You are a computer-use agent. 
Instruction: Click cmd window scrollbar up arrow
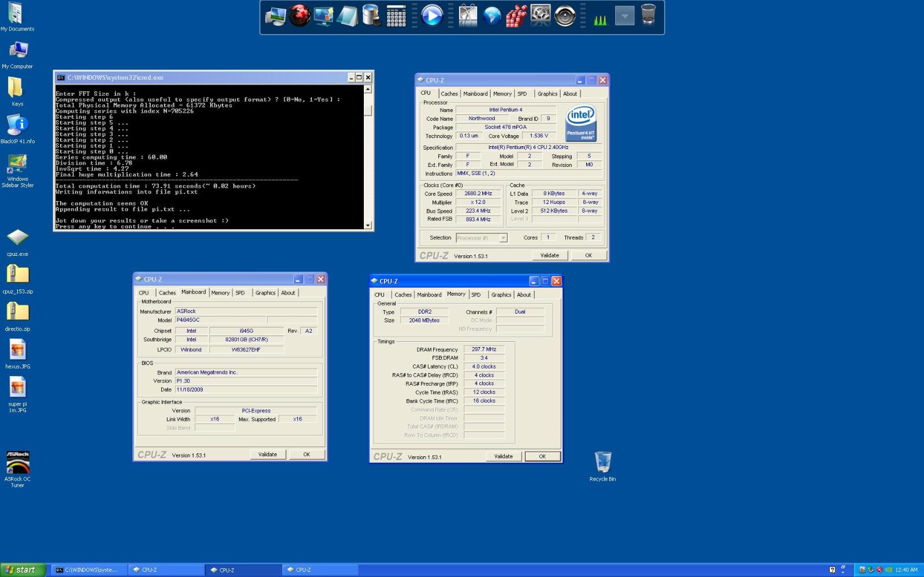pyautogui.click(x=368, y=90)
